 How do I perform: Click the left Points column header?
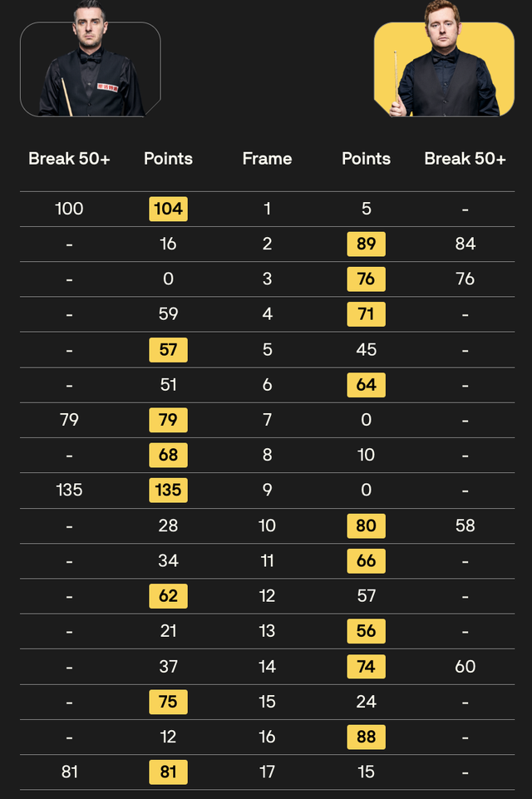168,159
